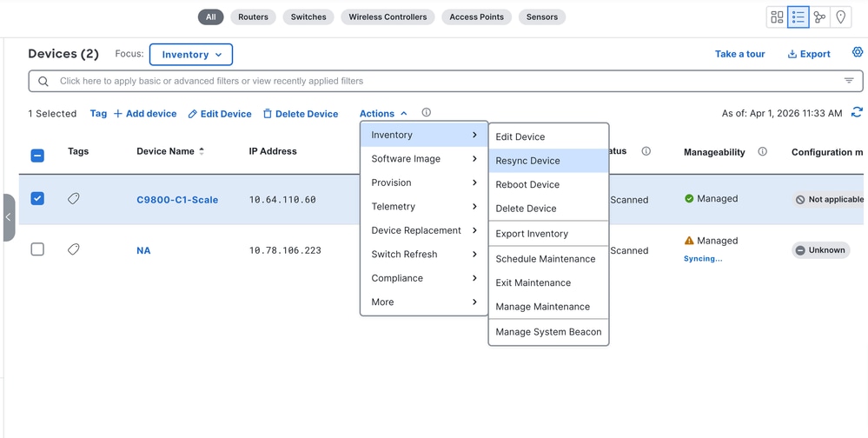Image resolution: width=868 pixels, height=438 pixels.
Task: Choose Exit Maintenance option
Action: (x=548, y=282)
